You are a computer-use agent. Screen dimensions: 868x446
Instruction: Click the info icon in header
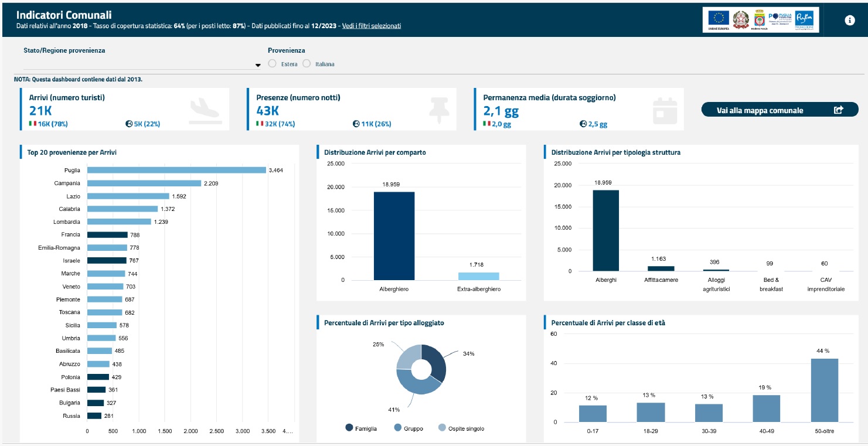(x=849, y=20)
